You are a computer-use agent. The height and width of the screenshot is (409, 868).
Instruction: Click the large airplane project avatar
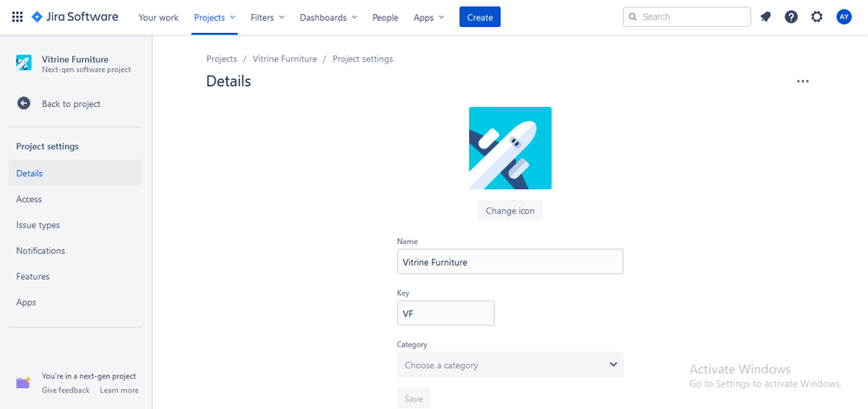coord(510,148)
